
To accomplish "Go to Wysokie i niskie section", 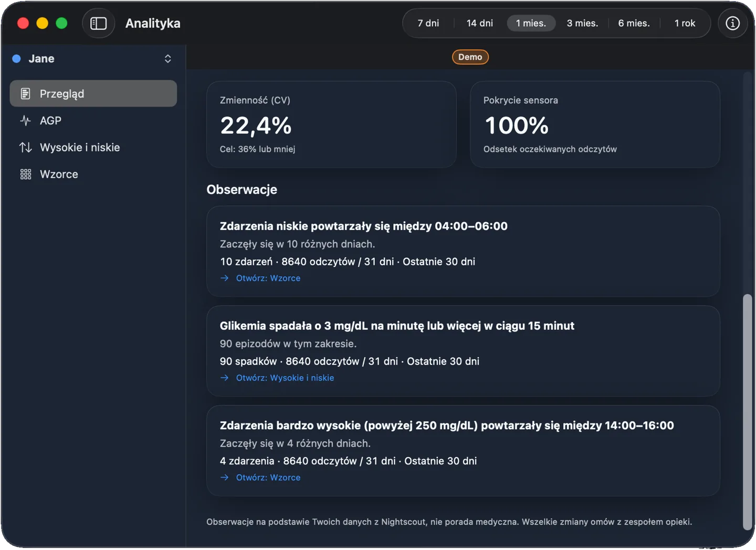I will tap(93, 147).
